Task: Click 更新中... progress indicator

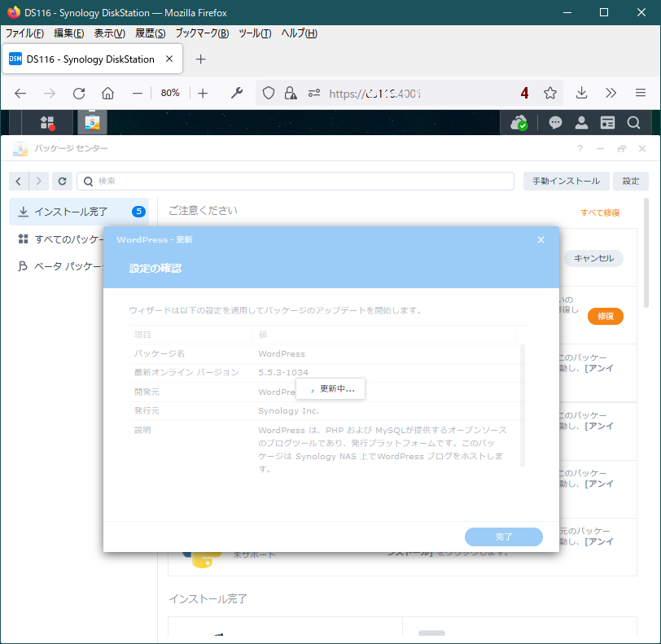Action: click(330, 389)
